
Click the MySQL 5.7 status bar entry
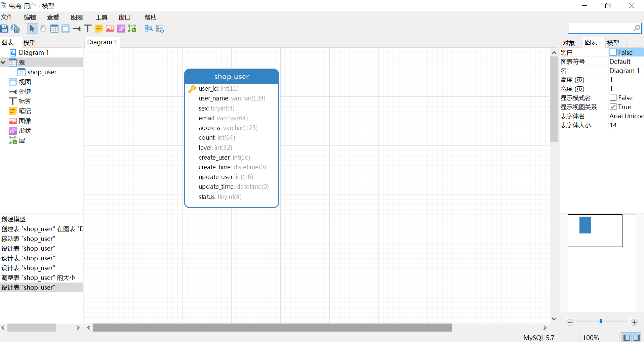(x=539, y=338)
